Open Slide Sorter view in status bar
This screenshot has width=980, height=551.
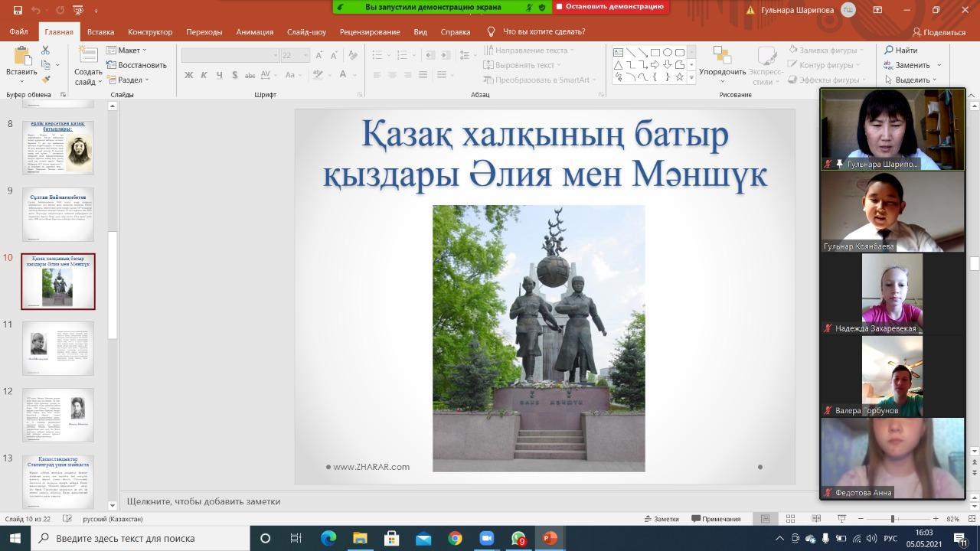coord(791,519)
